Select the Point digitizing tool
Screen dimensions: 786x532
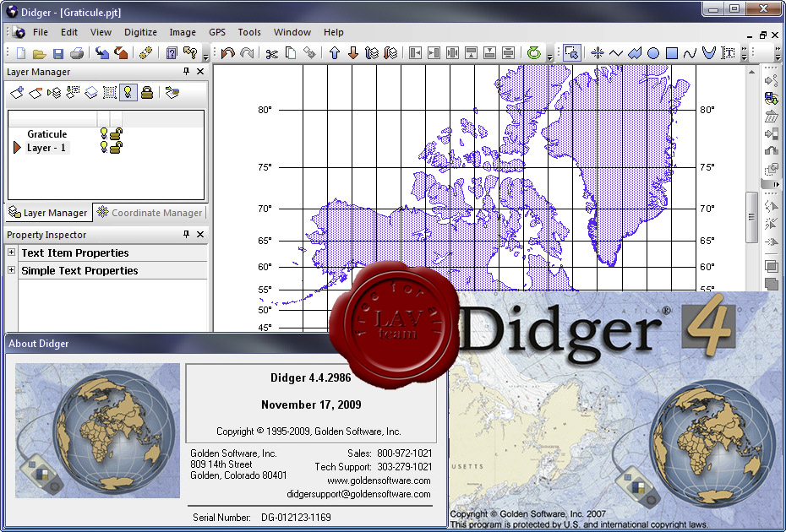pos(597,53)
